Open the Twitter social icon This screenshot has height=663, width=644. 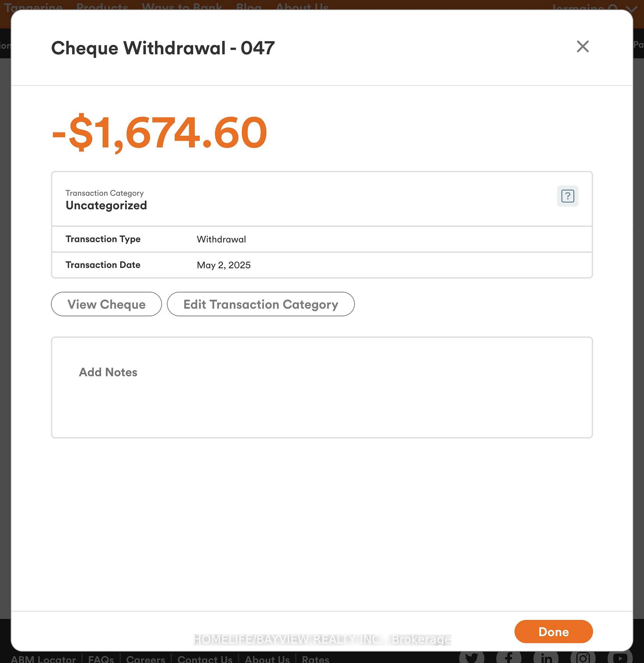click(471, 657)
